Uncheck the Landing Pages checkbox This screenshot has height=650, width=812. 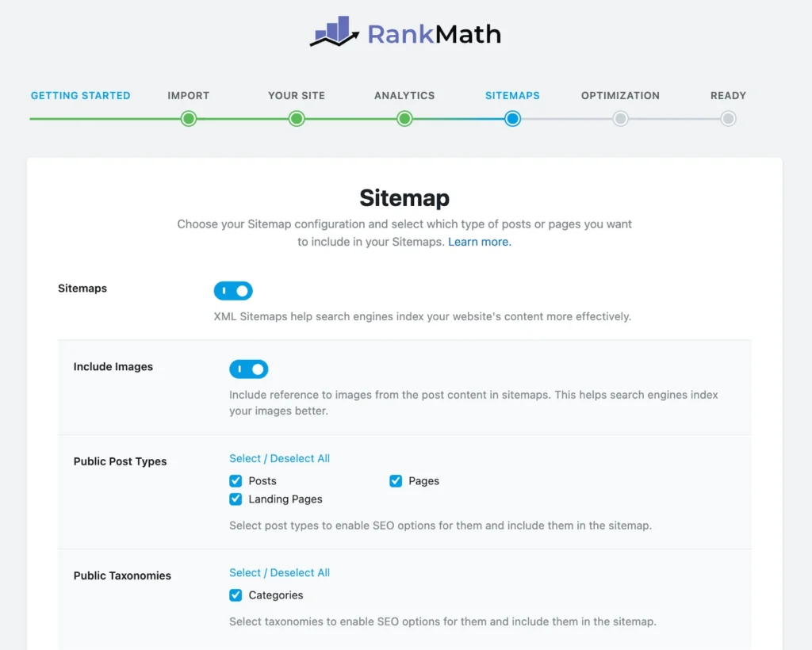236,499
